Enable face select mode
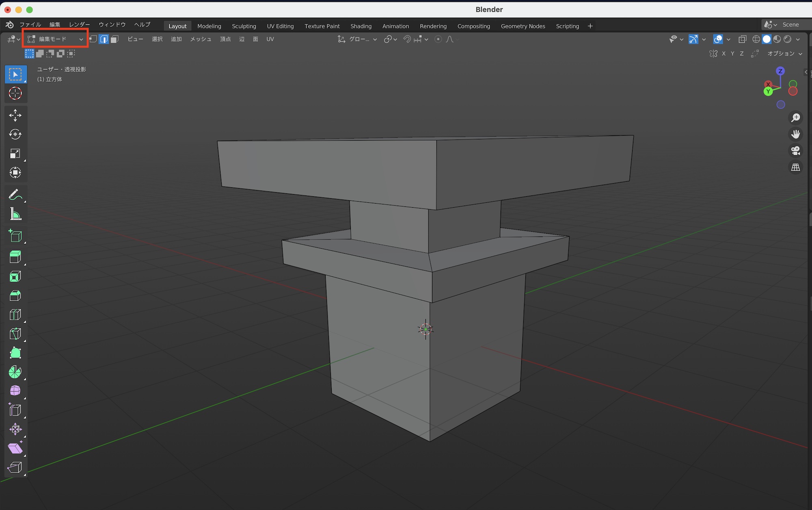 (x=114, y=39)
